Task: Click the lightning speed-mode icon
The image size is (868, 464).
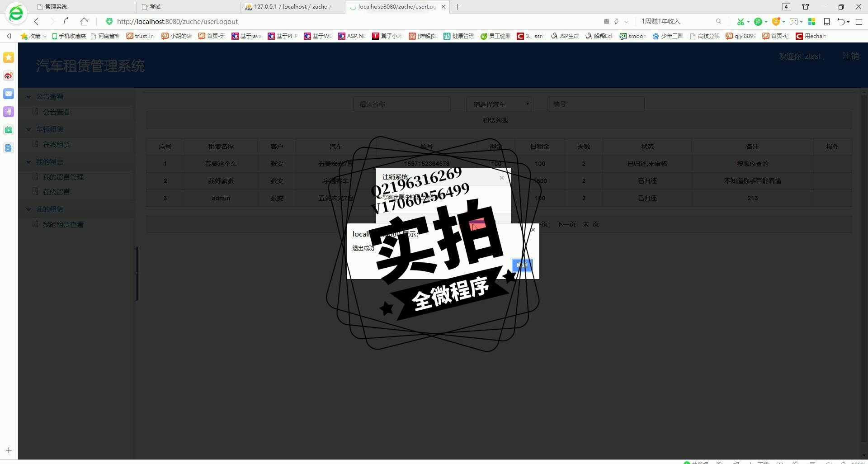Action: point(616,21)
